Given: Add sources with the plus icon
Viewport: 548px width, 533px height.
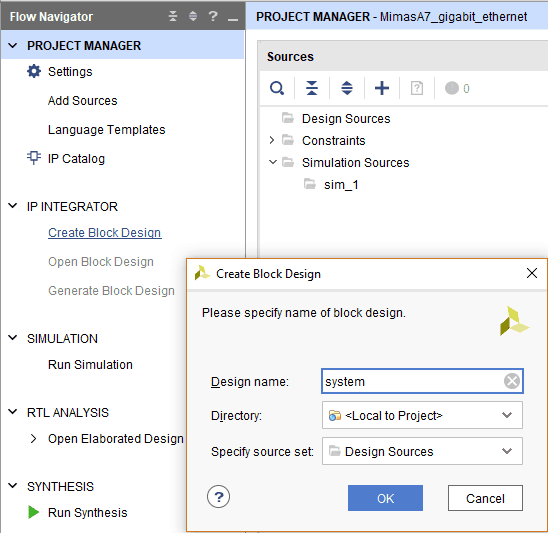Looking at the screenshot, I should [x=382, y=88].
